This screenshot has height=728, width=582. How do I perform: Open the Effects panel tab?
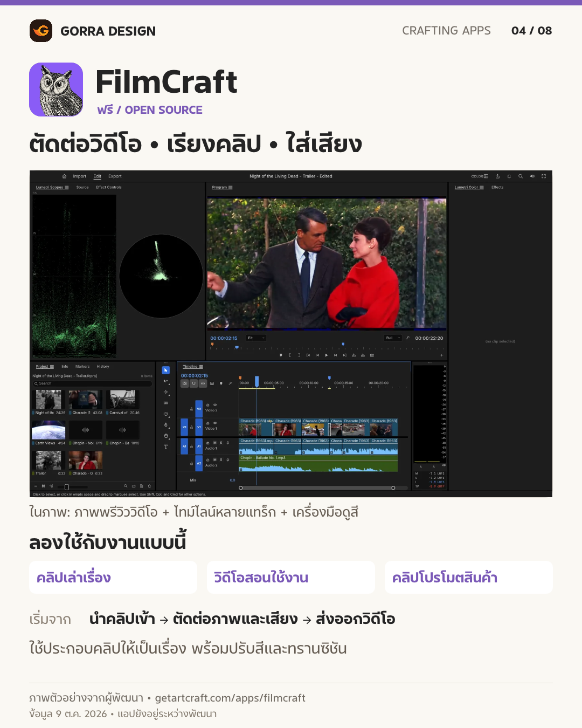(x=497, y=187)
